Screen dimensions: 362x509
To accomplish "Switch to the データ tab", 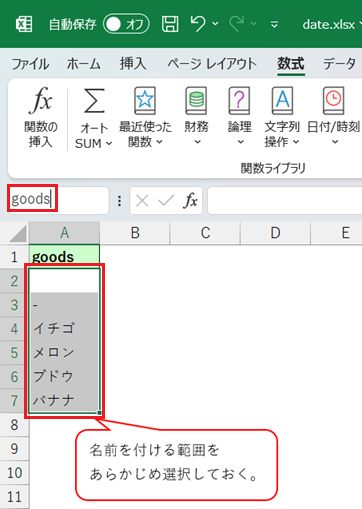I will click(x=339, y=63).
